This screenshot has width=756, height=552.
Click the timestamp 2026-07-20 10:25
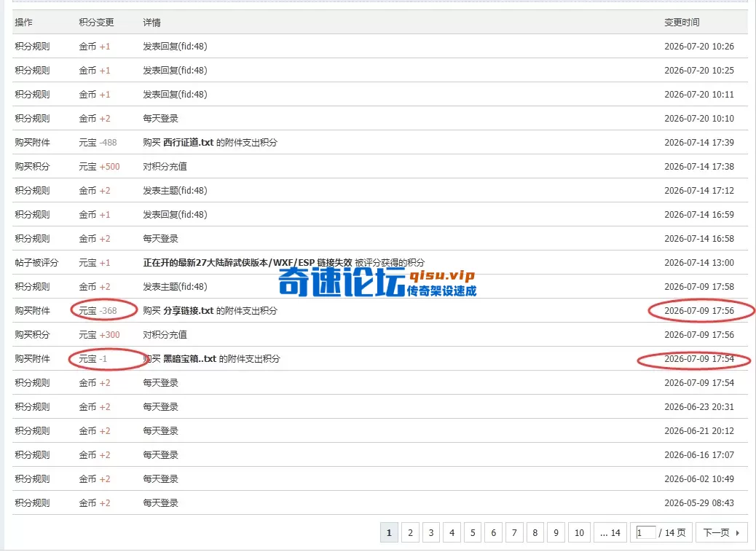pyautogui.click(x=699, y=71)
